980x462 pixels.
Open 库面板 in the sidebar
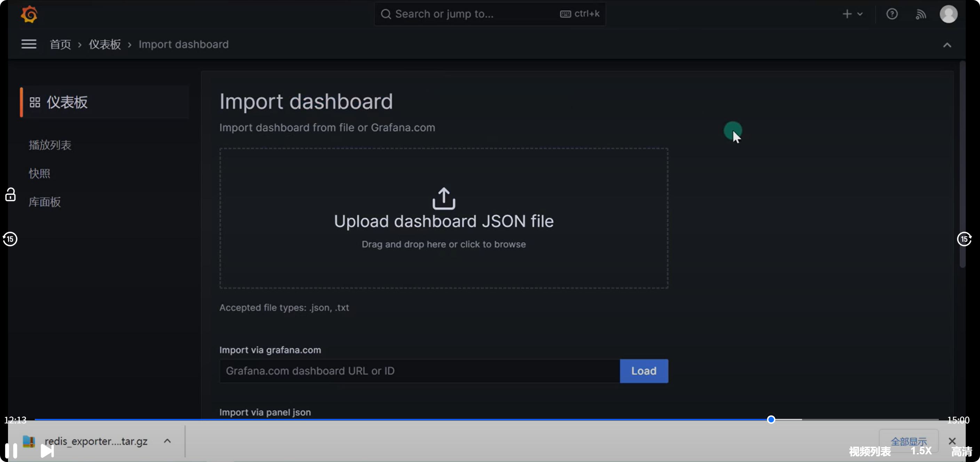tap(45, 201)
